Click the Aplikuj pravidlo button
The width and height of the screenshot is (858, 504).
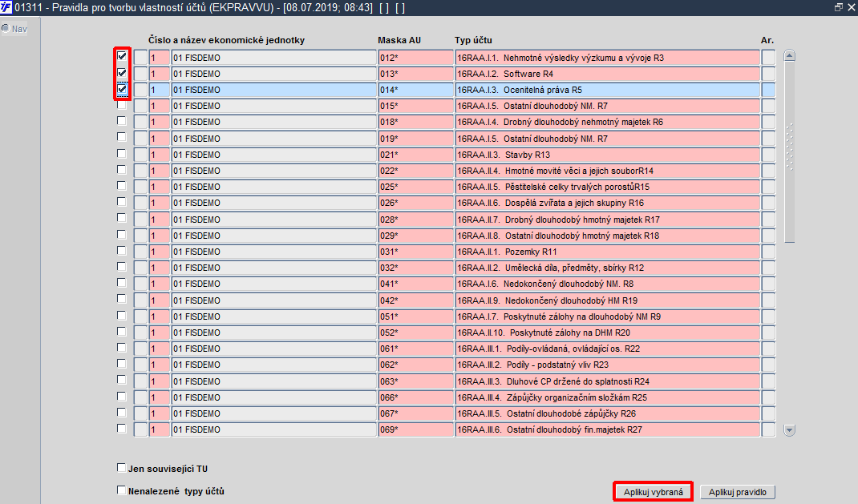point(738,492)
